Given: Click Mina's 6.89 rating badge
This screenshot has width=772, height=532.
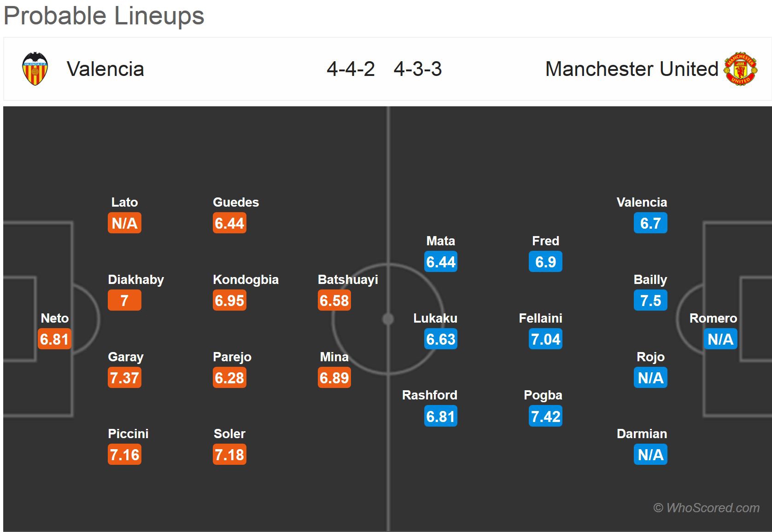Looking at the screenshot, I should pos(334,378).
